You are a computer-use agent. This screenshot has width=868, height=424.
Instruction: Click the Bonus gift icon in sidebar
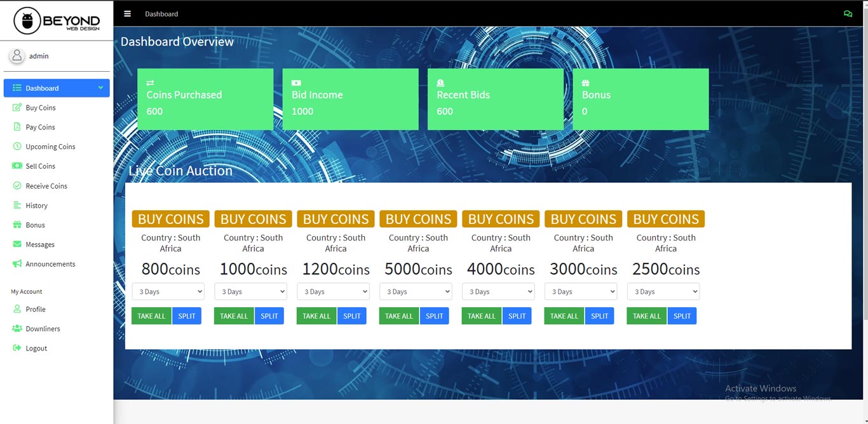(x=17, y=225)
